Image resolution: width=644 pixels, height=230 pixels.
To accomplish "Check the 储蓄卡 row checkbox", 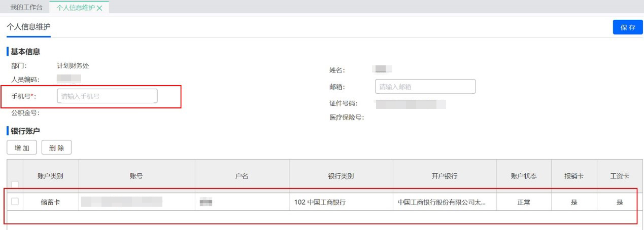I will point(15,202).
